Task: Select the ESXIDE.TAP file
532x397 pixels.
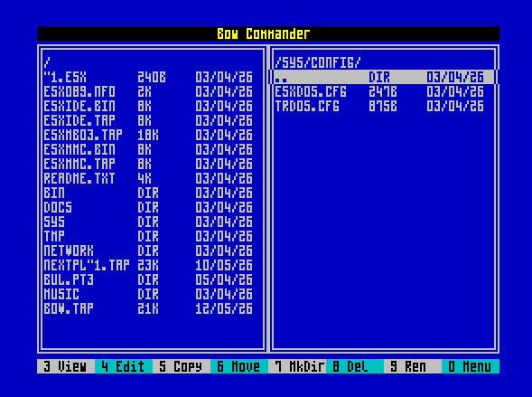Action: [x=153, y=120]
